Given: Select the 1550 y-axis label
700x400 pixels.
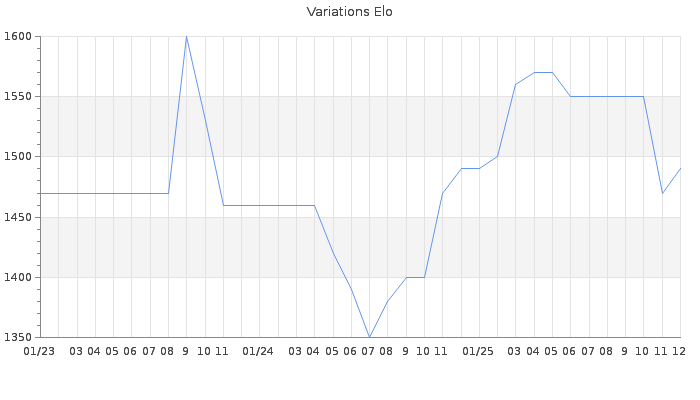Looking at the screenshot, I should tap(18, 97).
